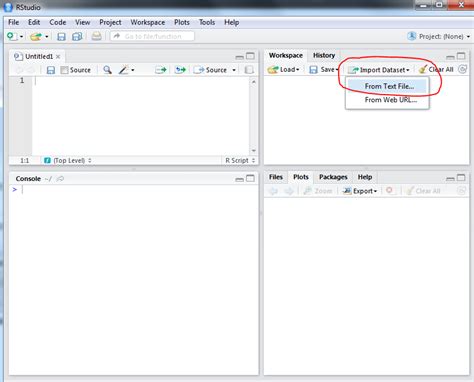This screenshot has width=474, height=382.
Task: Open the code tools wand dropdown
Action: click(x=127, y=70)
